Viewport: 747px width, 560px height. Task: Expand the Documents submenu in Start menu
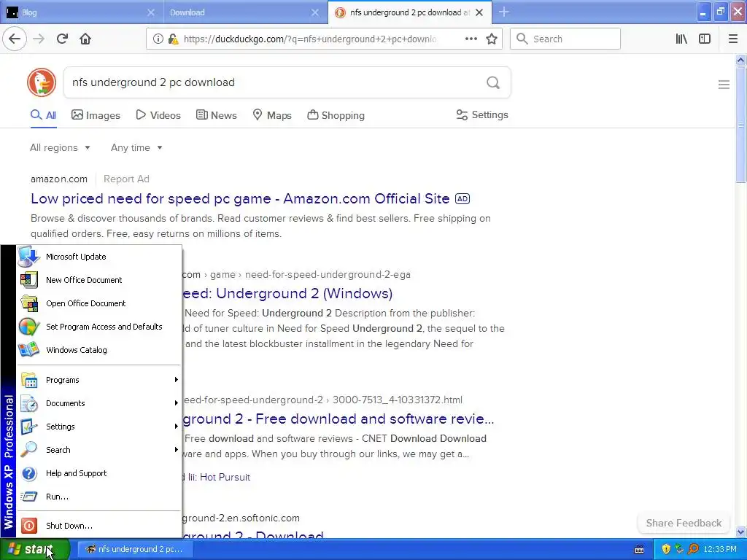99,403
